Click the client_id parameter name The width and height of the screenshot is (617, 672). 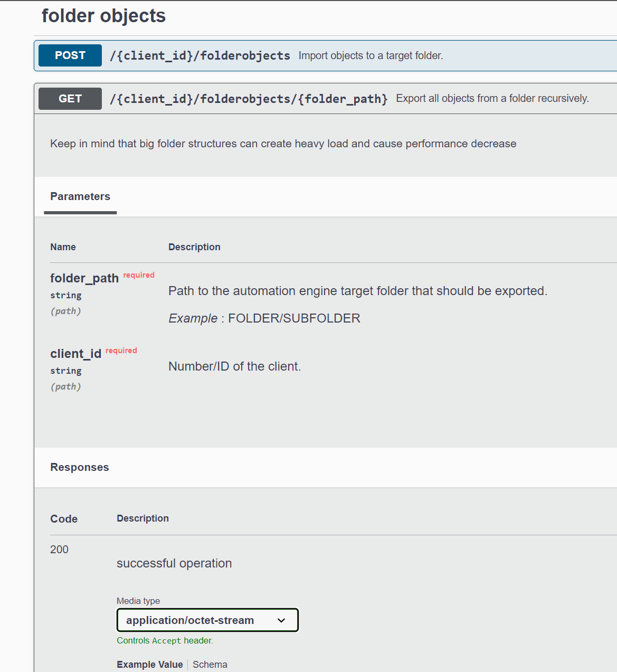[75, 354]
